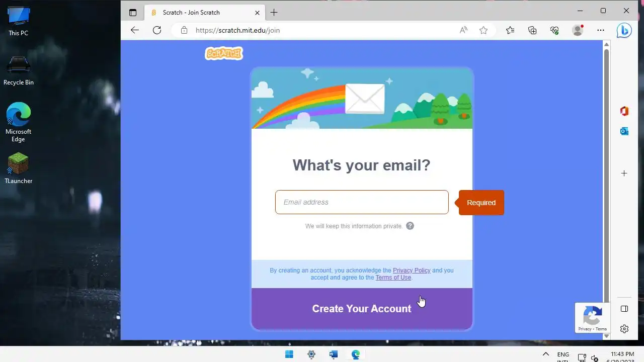Image resolution: width=644 pixels, height=362 pixels.
Task: Go back to previous page
Action: pyautogui.click(x=134, y=30)
